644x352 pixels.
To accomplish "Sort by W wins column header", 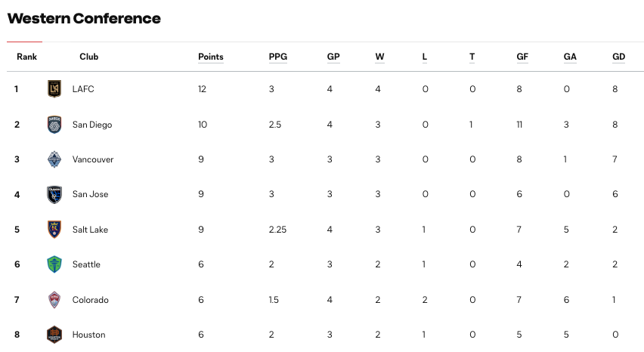I will (x=379, y=57).
